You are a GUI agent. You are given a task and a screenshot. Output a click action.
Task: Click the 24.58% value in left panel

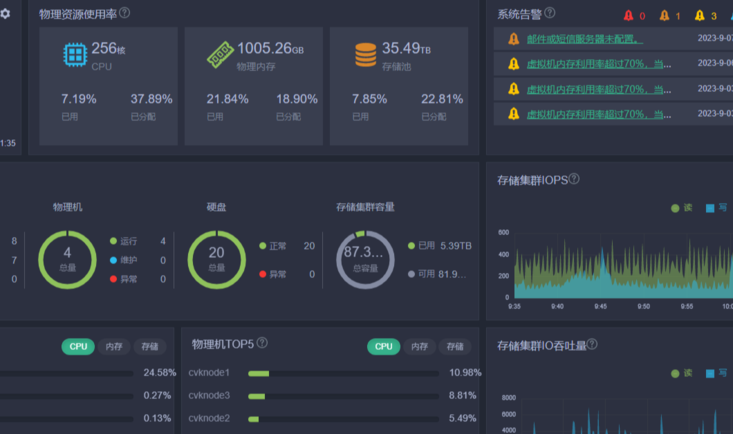pos(159,373)
